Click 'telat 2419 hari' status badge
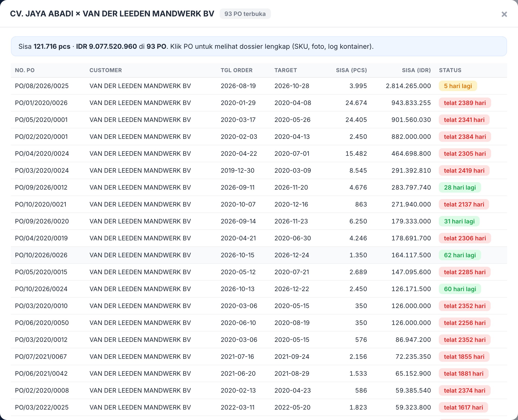The width and height of the screenshot is (518, 420). click(x=464, y=170)
